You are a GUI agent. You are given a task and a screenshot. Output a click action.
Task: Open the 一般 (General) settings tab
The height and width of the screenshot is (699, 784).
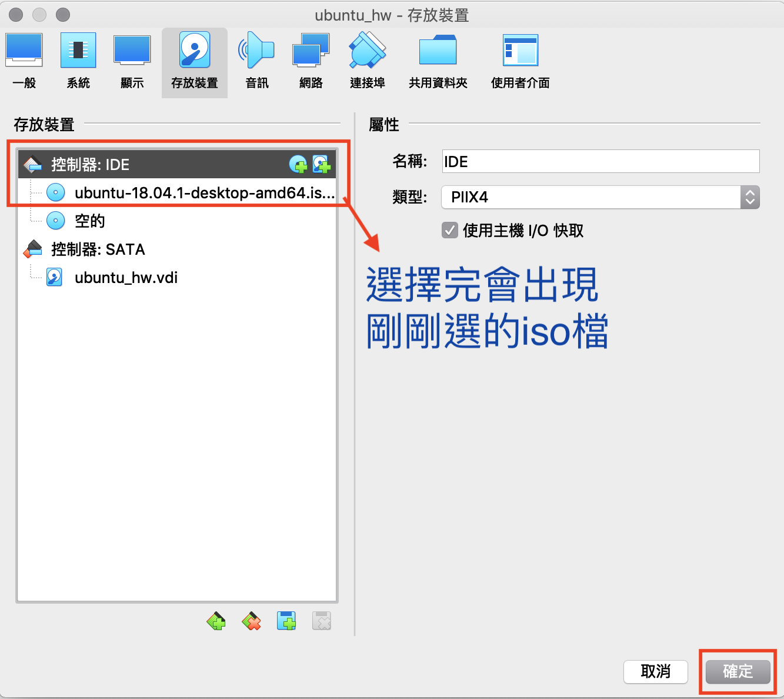(24, 62)
